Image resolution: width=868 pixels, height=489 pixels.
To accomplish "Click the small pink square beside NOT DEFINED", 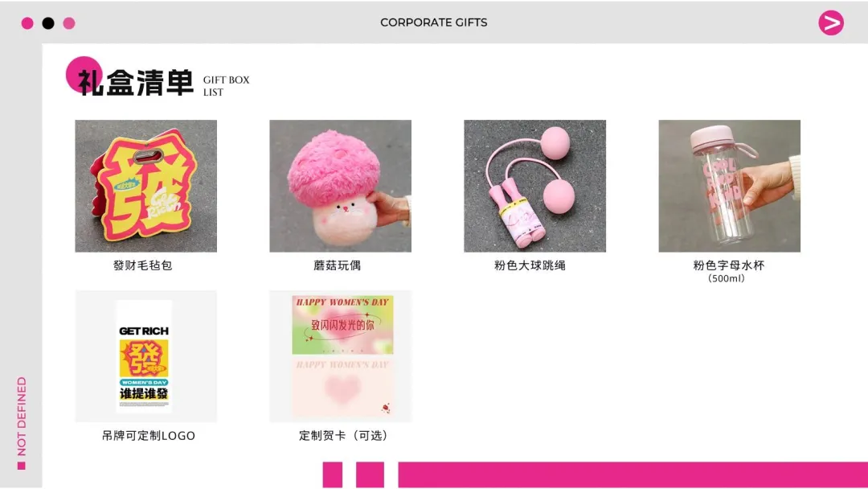I will [22, 466].
